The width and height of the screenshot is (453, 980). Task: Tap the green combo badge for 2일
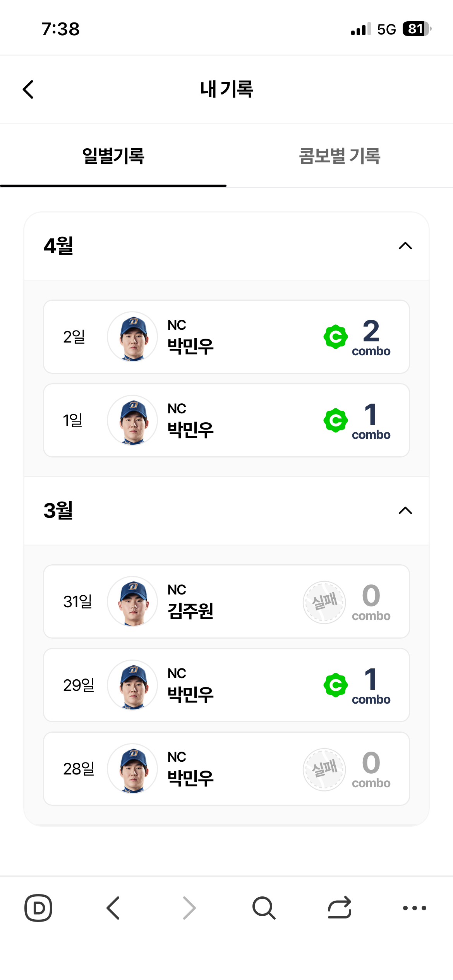click(x=335, y=337)
